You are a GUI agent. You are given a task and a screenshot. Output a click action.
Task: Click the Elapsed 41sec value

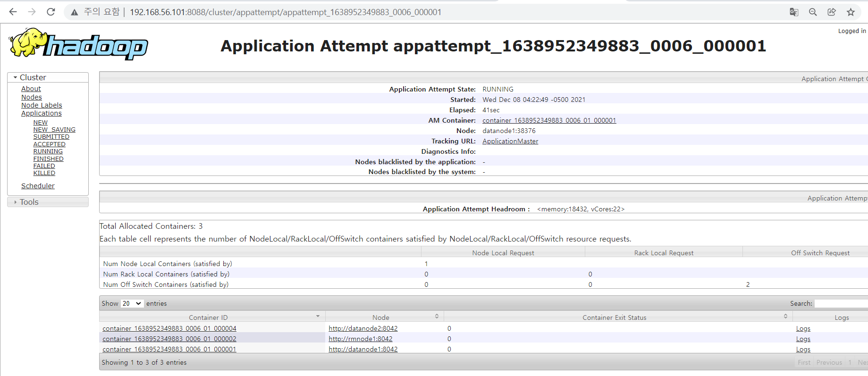coord(491,110)
